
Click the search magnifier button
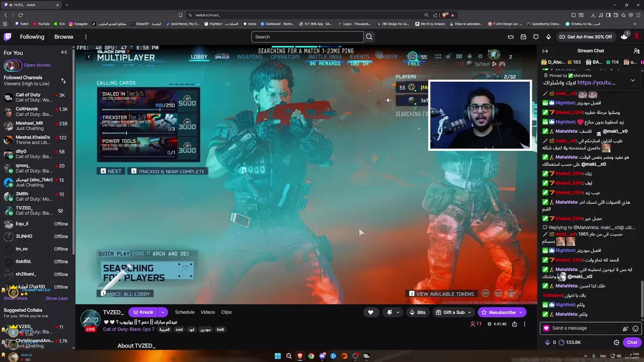[x=369, y=37]
